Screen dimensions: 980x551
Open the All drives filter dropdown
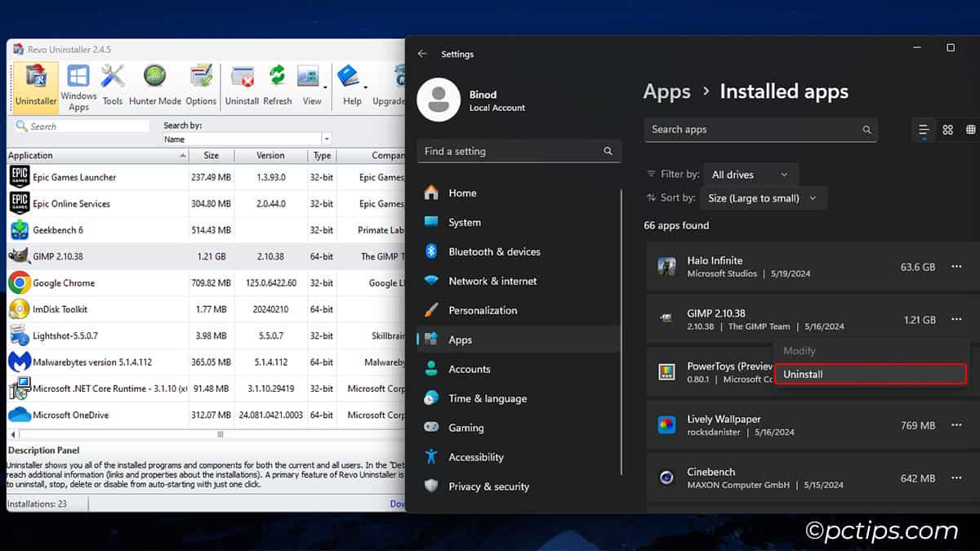(750, 174)
